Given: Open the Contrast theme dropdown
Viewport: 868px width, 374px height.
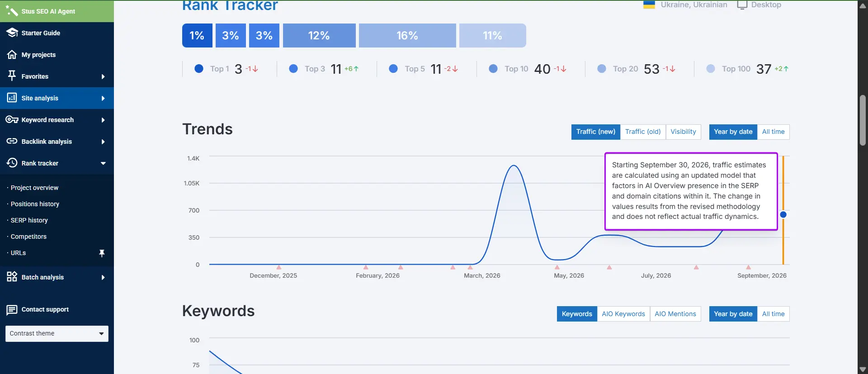Looking at the screenshot, I should [x=57, y=334].
